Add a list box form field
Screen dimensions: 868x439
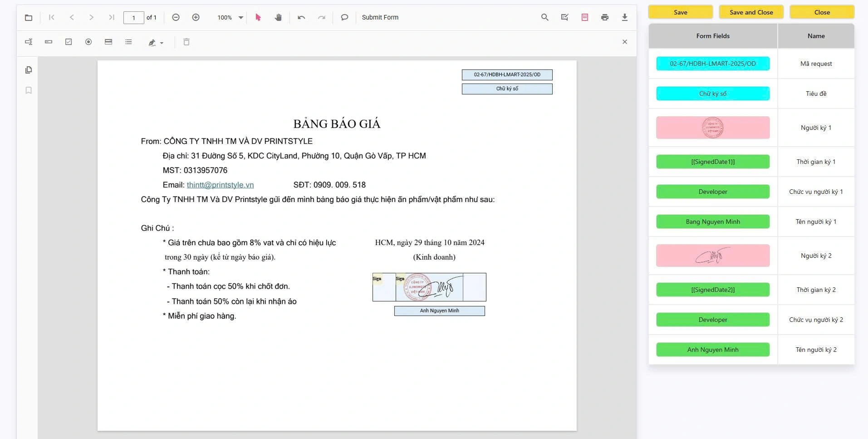click(x=128, y=42)
